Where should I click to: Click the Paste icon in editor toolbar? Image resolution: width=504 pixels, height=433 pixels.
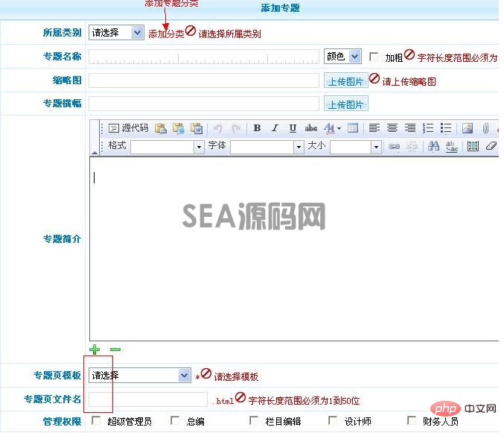[x=161, y=128]
